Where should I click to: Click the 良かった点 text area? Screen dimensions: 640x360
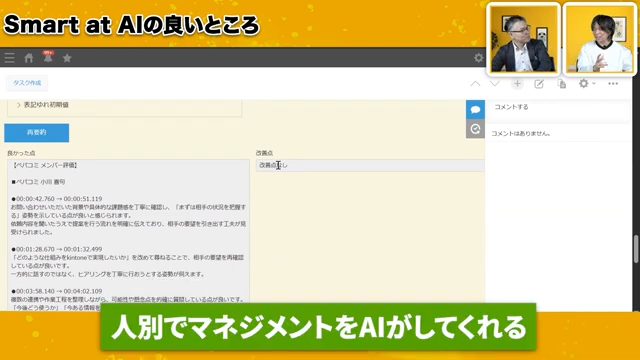point(128,235)
